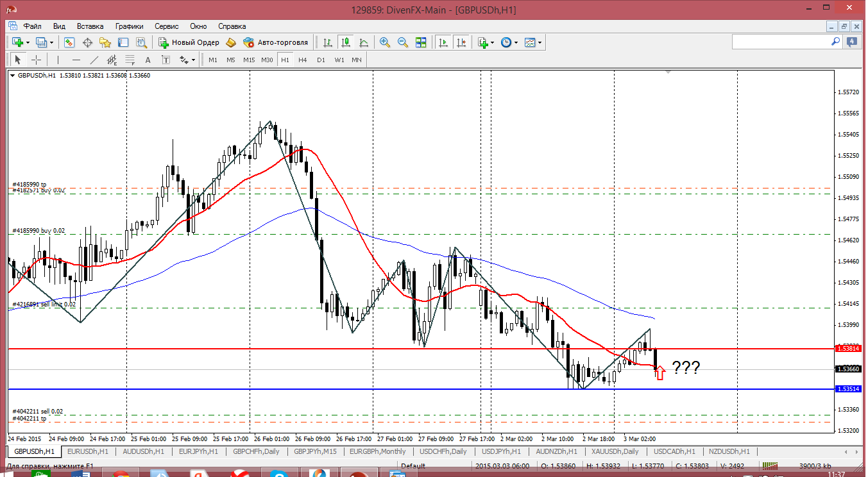868x477 pixels.
Task: Expand the chart templates dropdown
Action: click(540, 42)
